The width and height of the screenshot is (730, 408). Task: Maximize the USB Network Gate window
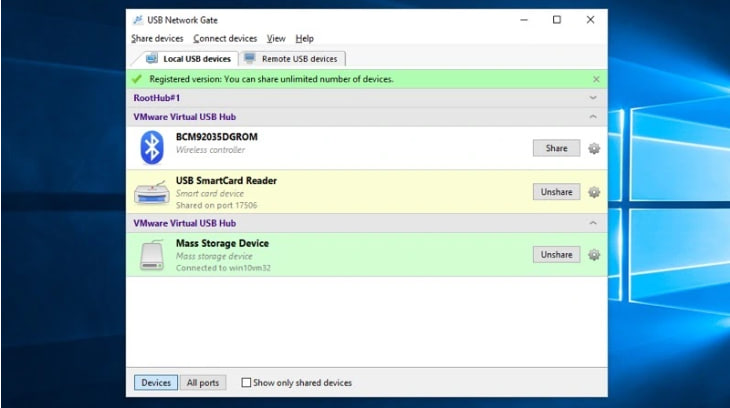click(x=557, y=20)
